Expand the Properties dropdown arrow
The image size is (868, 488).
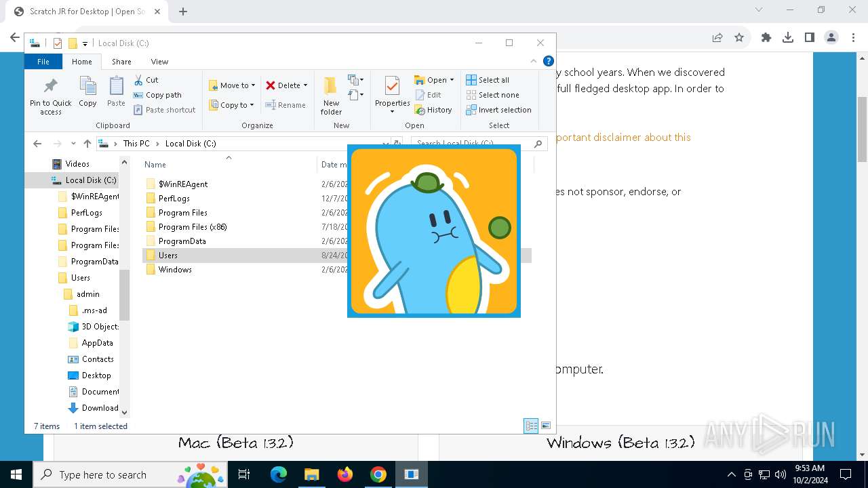pyautogui.click(x=392, y=112)
